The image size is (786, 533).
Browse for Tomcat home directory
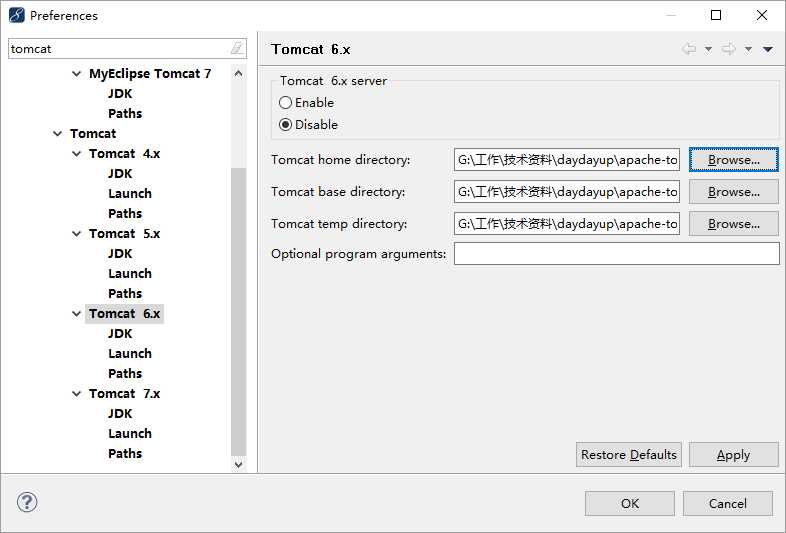click(x=733, y=159)
